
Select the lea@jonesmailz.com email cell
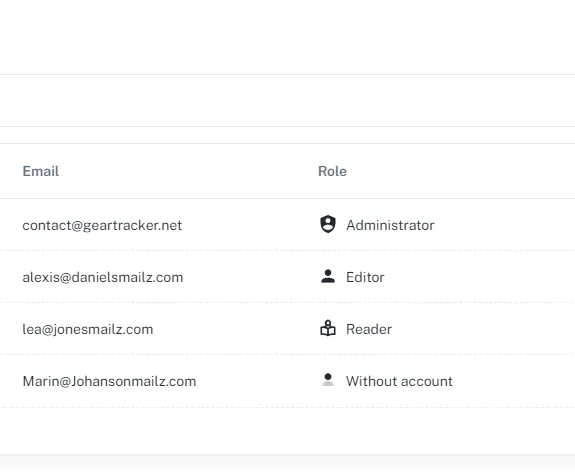88,329
